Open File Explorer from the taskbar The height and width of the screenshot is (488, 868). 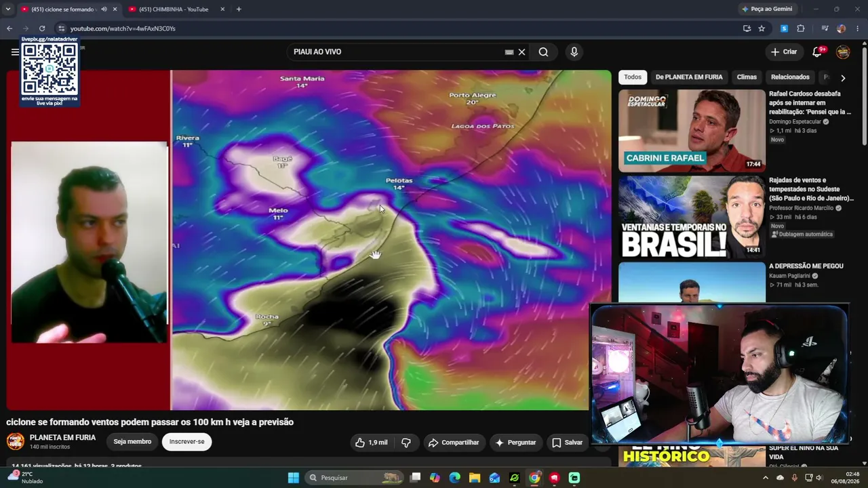pos(475,478)
